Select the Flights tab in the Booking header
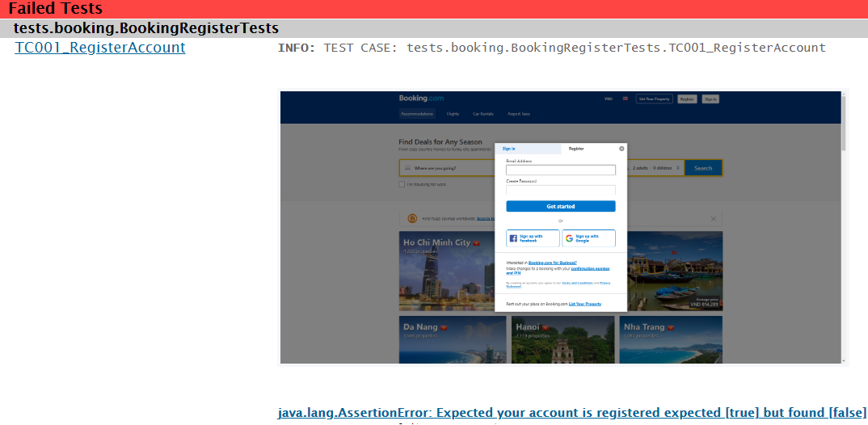Image resolution: width=868 pixels, height=425 pixels. [x=453, y=114]
